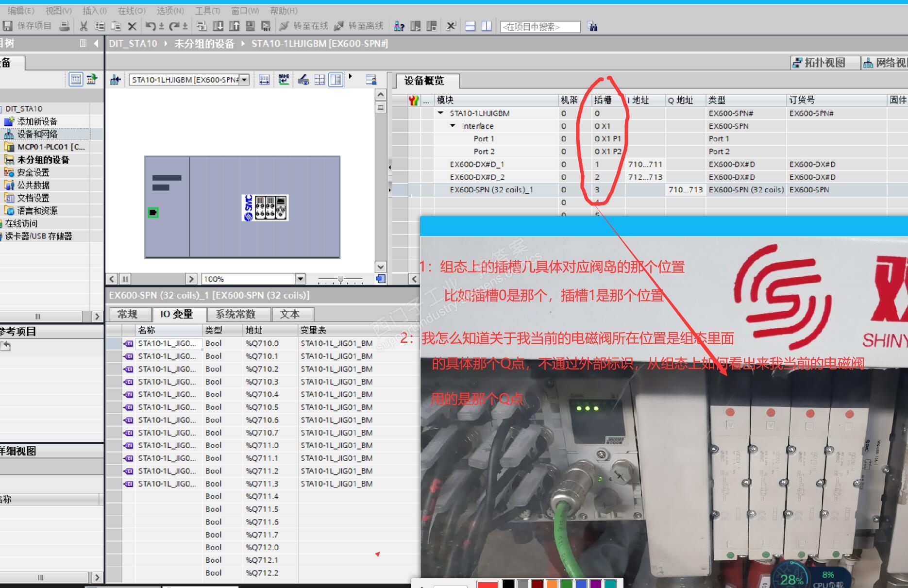
Task: Click the device view scroll-down arrow
Action: tap(381, 267)
